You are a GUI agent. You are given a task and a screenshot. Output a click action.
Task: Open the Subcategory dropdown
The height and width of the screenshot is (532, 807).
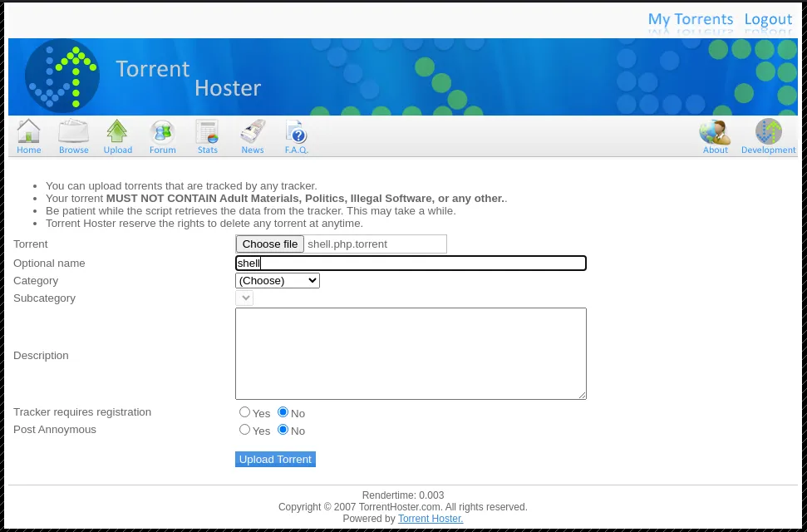click(244, 298)
